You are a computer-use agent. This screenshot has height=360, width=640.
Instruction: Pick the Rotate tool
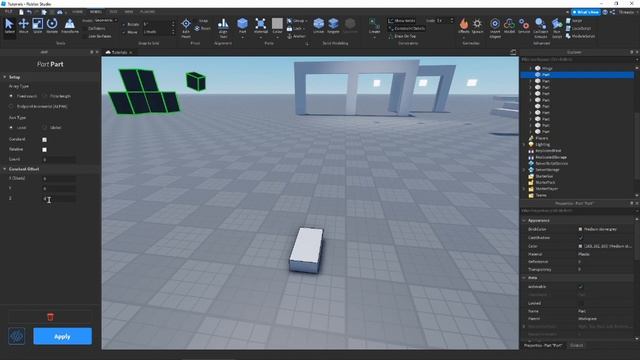pos(52,26)
